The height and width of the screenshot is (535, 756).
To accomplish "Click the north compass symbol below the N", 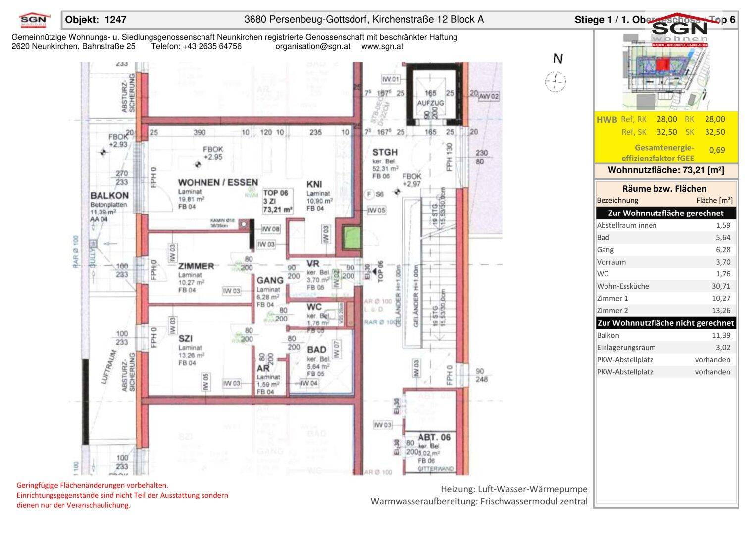I will (x=556, y=82).
